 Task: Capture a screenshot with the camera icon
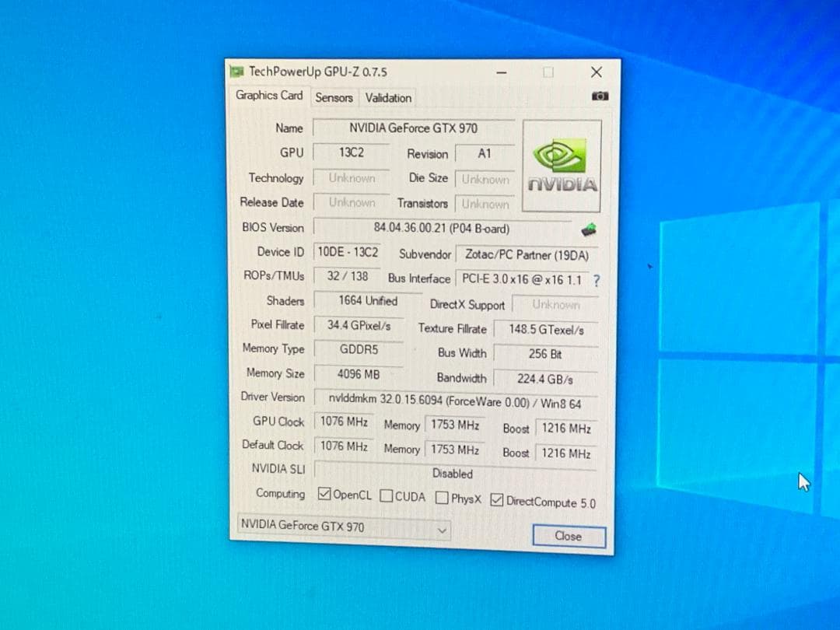599,96
